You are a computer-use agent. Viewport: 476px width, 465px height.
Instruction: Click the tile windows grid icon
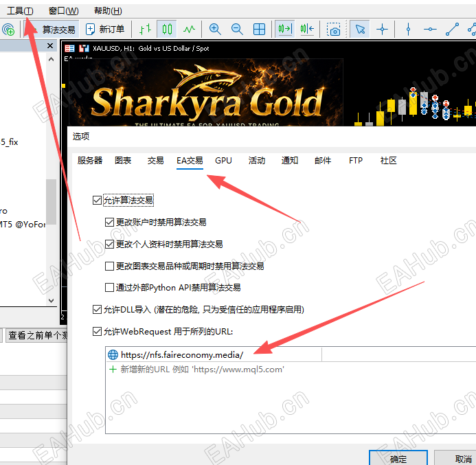259,30
